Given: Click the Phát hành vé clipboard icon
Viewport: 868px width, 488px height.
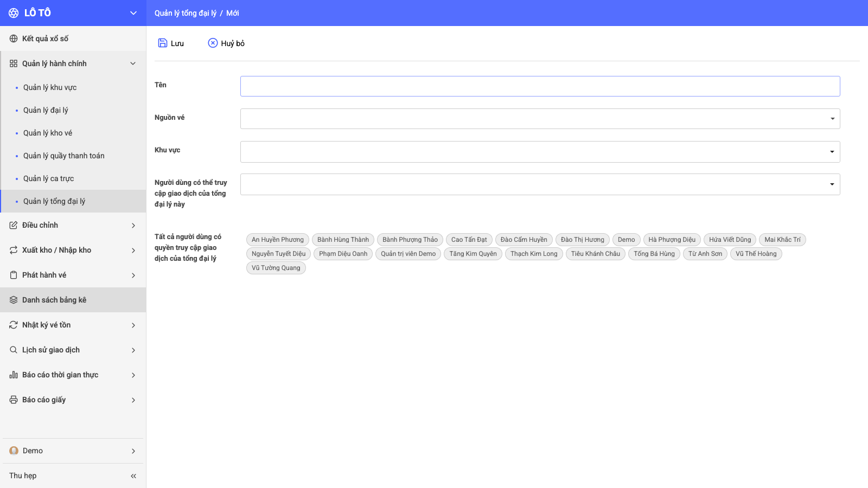Looking at the screenshot, I should (x=14, y=275).
